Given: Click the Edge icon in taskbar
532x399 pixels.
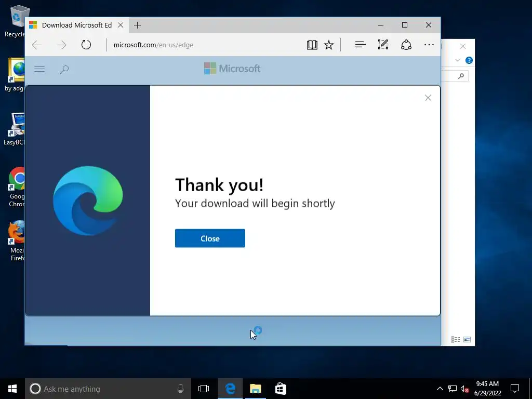Looking at the screenshot, I should point(230,389).
